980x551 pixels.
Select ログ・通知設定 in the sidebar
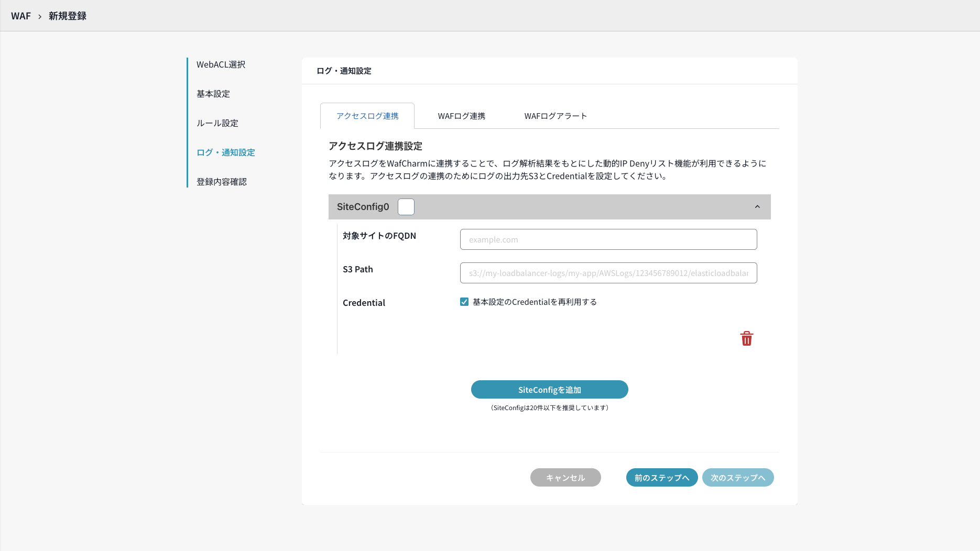225,152
